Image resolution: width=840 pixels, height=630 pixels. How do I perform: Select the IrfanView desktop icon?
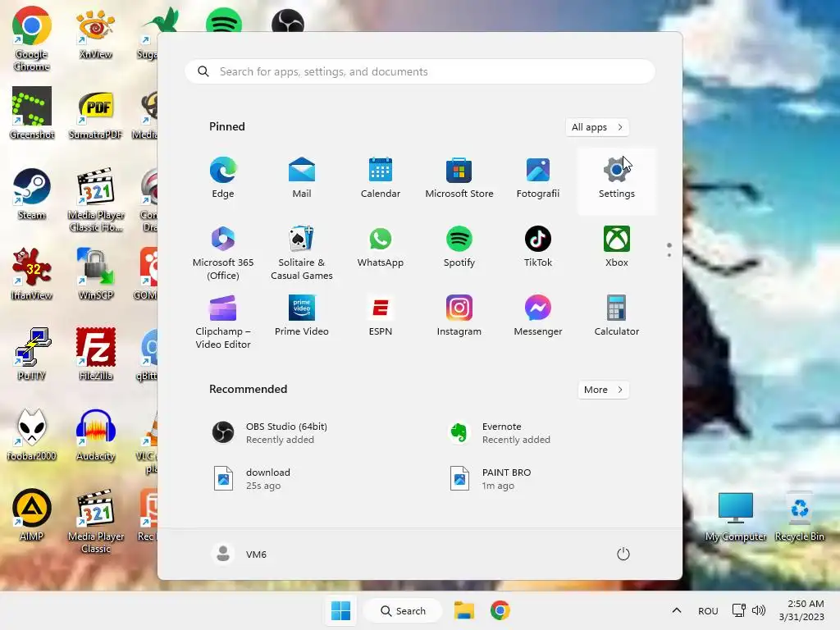click(x=32, y=274)
